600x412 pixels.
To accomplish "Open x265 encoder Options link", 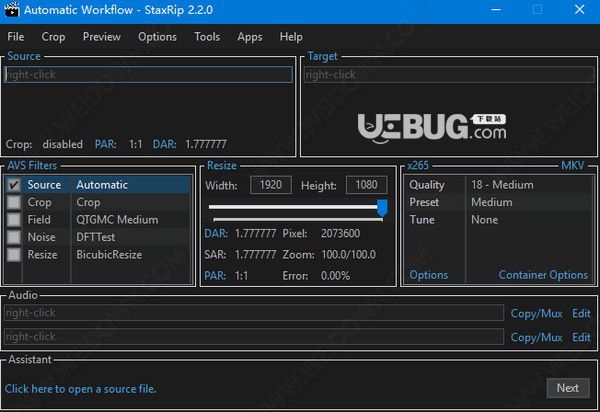I will point(429,275).
